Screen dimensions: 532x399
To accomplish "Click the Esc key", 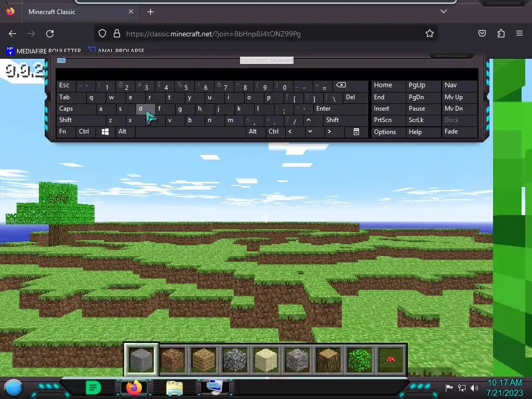I will pos(66,85).
